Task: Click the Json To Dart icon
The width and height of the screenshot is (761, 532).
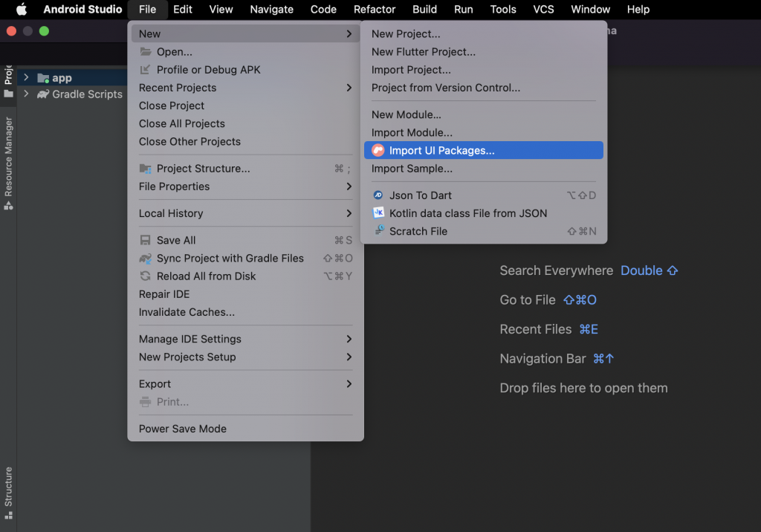Action: [378, 195]
